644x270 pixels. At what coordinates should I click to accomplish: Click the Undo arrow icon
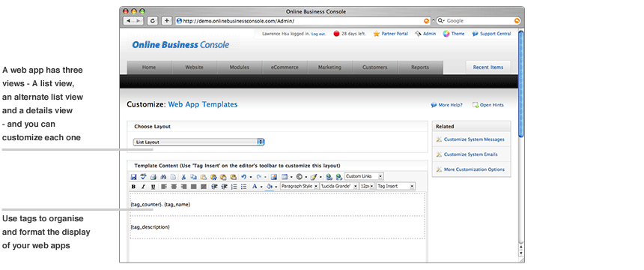point(243,177)
